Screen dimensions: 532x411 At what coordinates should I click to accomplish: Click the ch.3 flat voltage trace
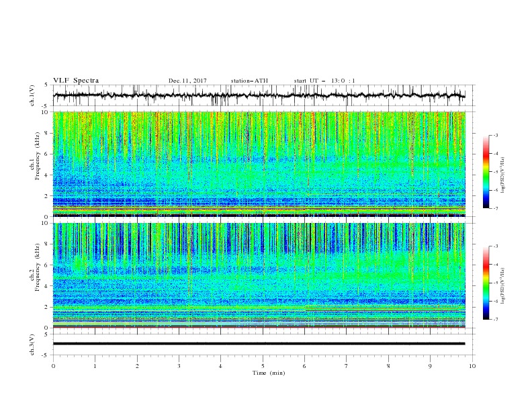[259, 344]
